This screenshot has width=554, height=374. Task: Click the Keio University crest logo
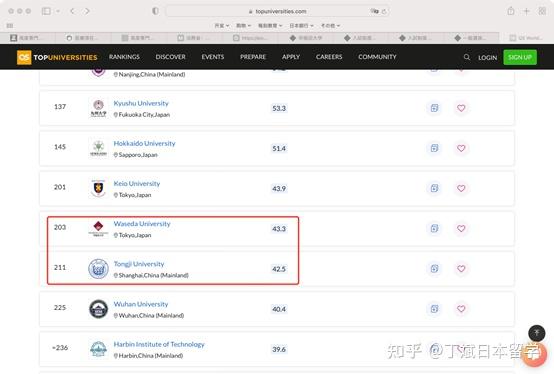[98, 188]
